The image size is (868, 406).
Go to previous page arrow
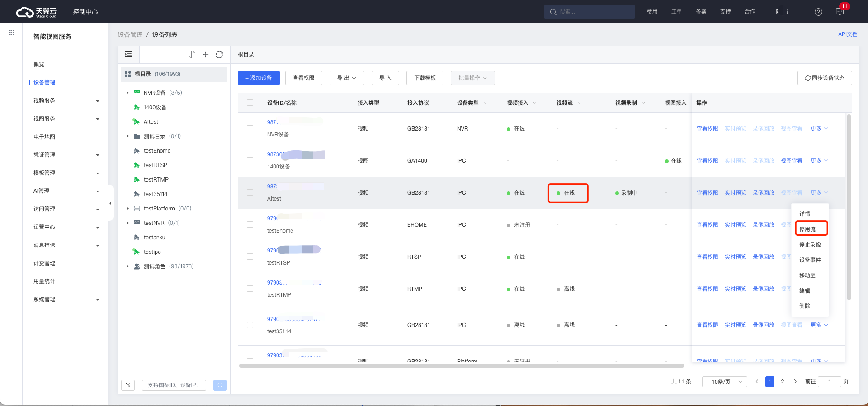coord(757,382)
